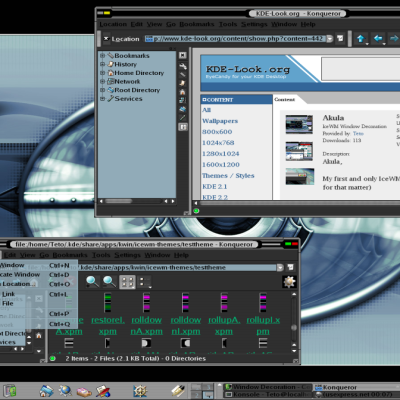The height and width of the screenshot is (400, 400).
Task: Click the button right of the KDE-Look URL dropdown
Action: pyautogui.click(x=340, y=38)
